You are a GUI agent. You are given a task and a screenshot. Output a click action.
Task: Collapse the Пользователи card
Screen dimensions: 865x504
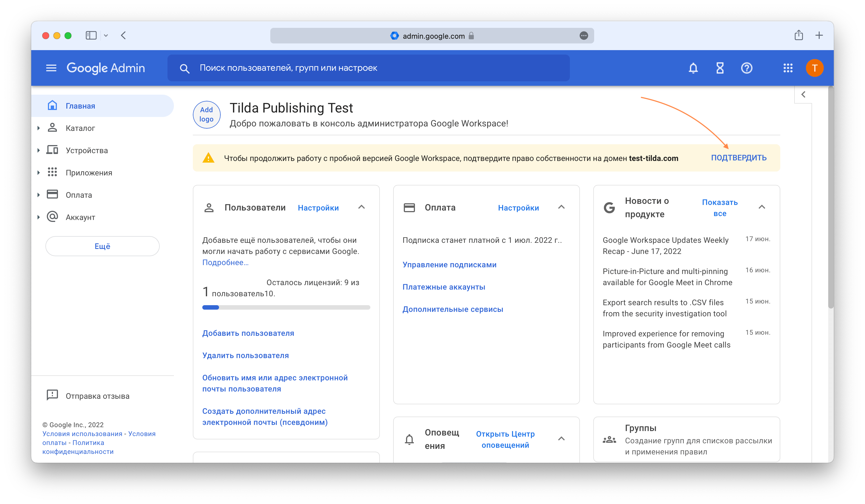(x=361, y=207)
